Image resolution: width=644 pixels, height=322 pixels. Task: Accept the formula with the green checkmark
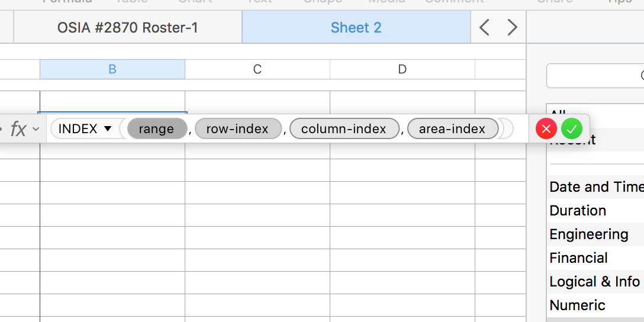572,128
